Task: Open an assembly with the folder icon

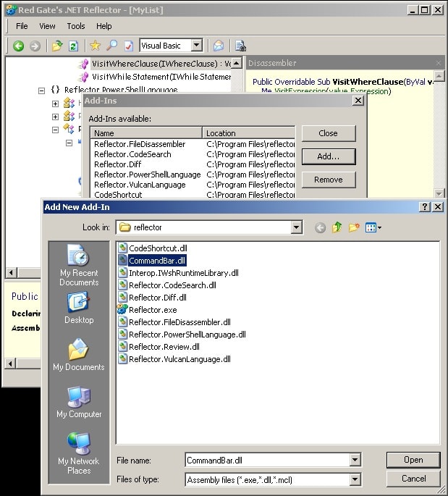Action: 57,46
